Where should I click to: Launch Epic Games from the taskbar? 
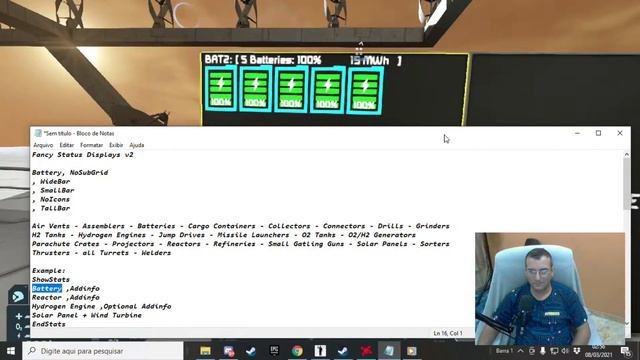(x=274, y=351)
